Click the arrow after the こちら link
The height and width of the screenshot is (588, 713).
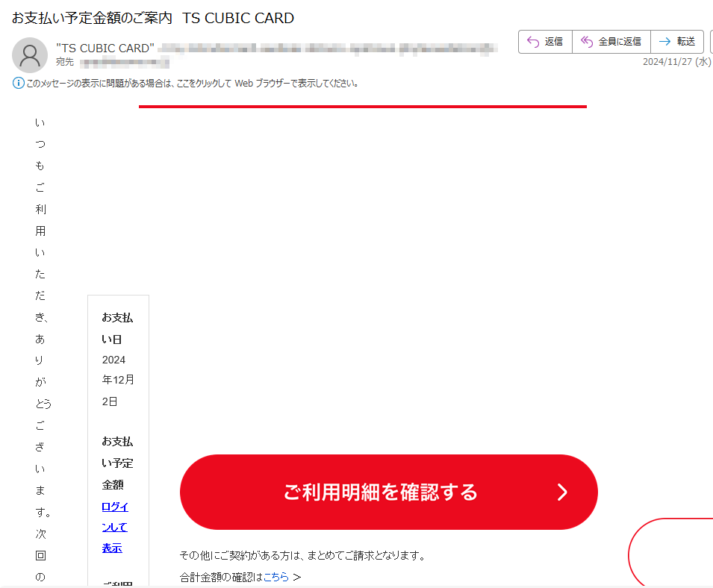coord(297,577)
